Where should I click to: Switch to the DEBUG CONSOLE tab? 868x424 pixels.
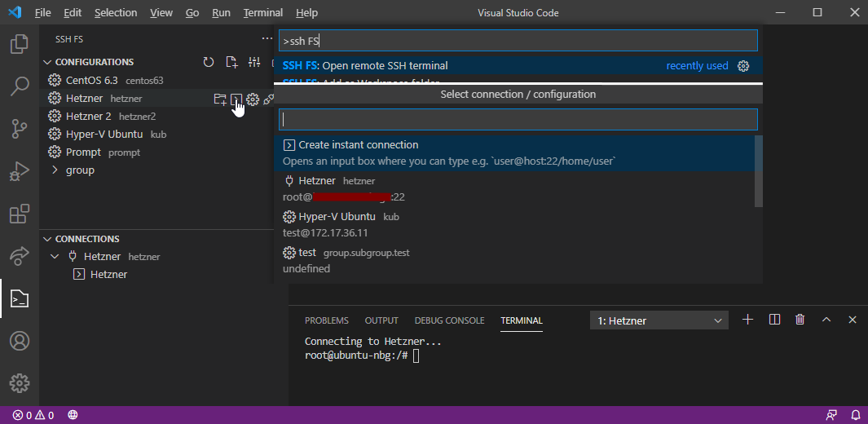450,320
